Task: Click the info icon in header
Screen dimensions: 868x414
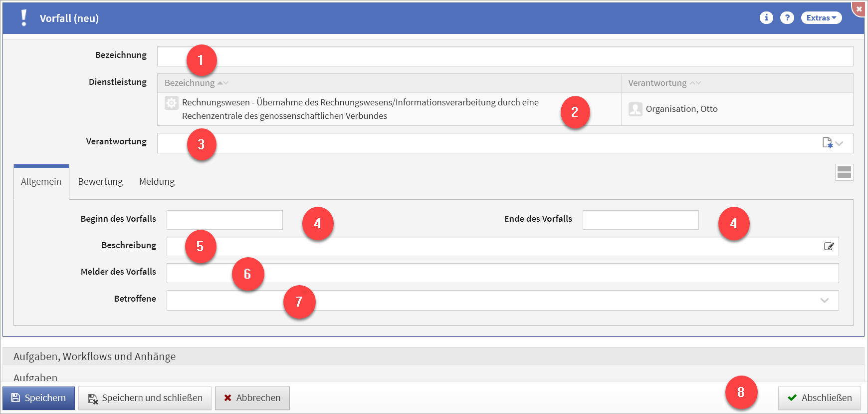Action: point(766,18)
